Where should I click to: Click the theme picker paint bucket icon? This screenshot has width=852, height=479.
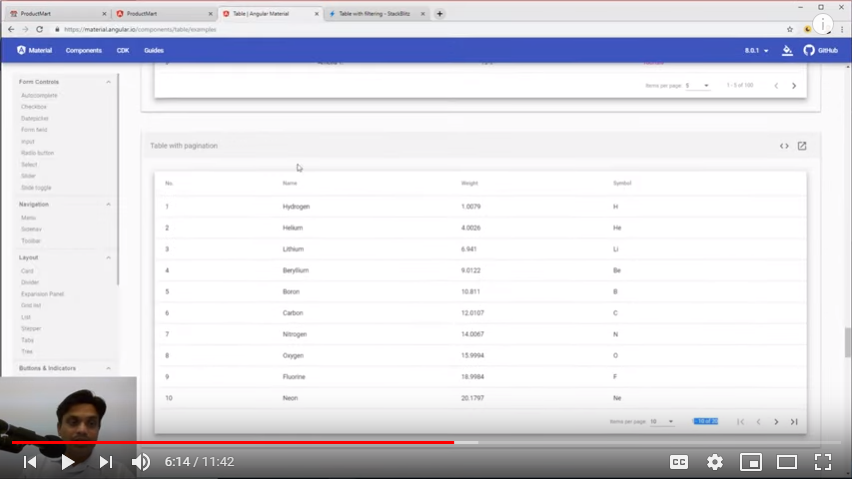787,50
